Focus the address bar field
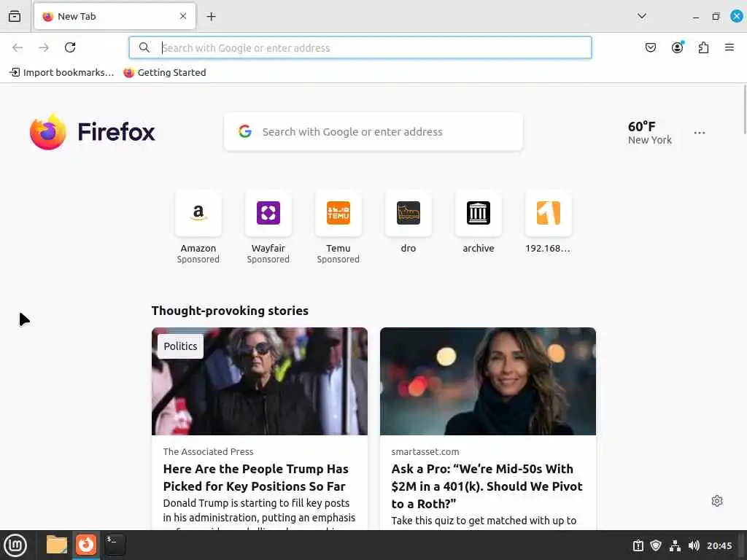 point(360,47)
